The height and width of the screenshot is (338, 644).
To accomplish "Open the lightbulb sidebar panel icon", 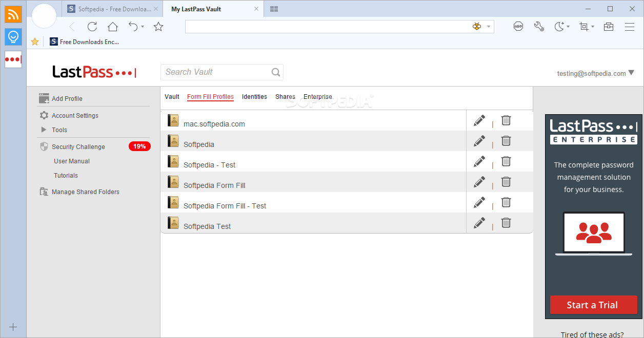I will (13, 36).
